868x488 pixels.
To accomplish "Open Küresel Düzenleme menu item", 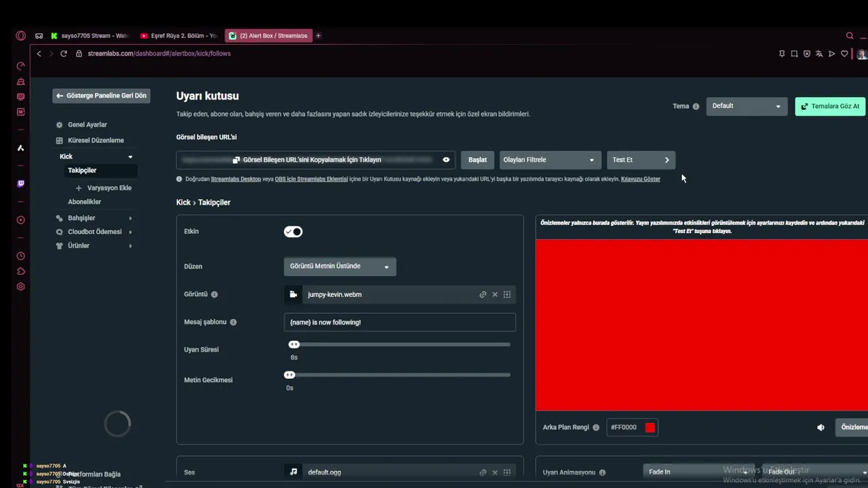I will 96,140.
